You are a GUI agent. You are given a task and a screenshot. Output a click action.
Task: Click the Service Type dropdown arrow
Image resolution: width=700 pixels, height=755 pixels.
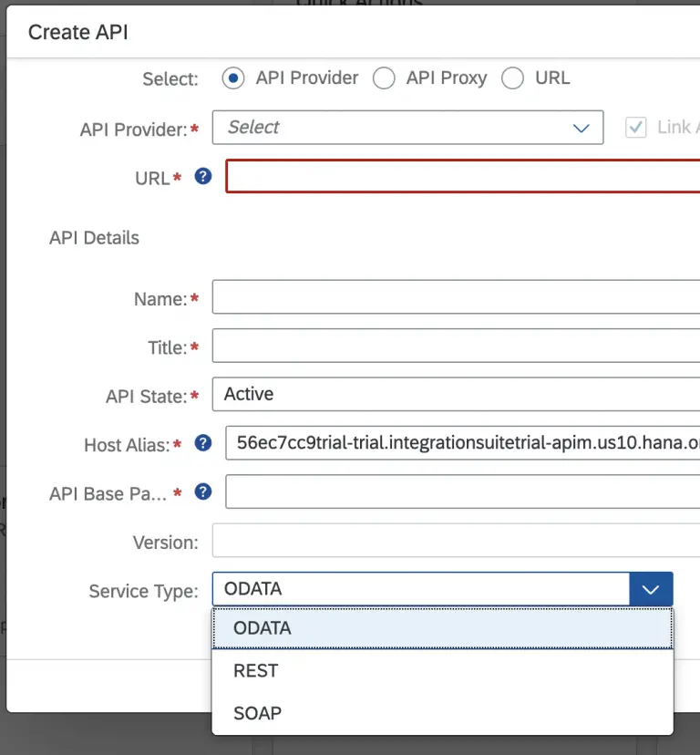click(x=650, y=589)
